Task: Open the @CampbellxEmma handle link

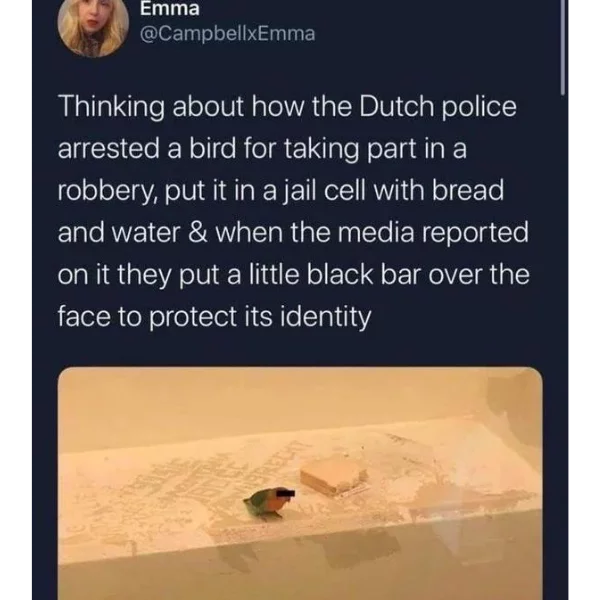Action: [x=228, y=34]
